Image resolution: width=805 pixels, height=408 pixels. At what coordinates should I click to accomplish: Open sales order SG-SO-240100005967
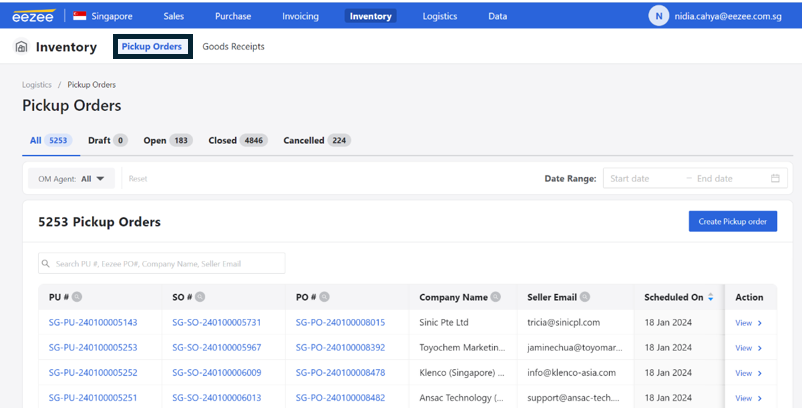pos(217,347)
